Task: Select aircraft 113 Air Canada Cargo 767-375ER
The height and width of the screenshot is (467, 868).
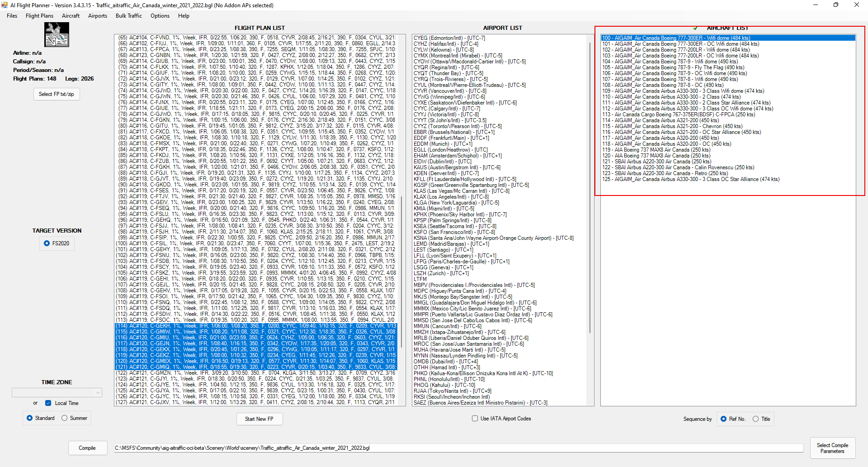Action: (728, 114)
